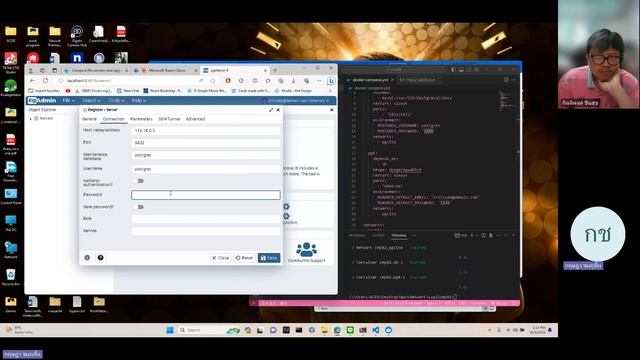Open the user account dropdown in pgAdmin header
This screenshot has height=360, width=640.
pos(296,100)
